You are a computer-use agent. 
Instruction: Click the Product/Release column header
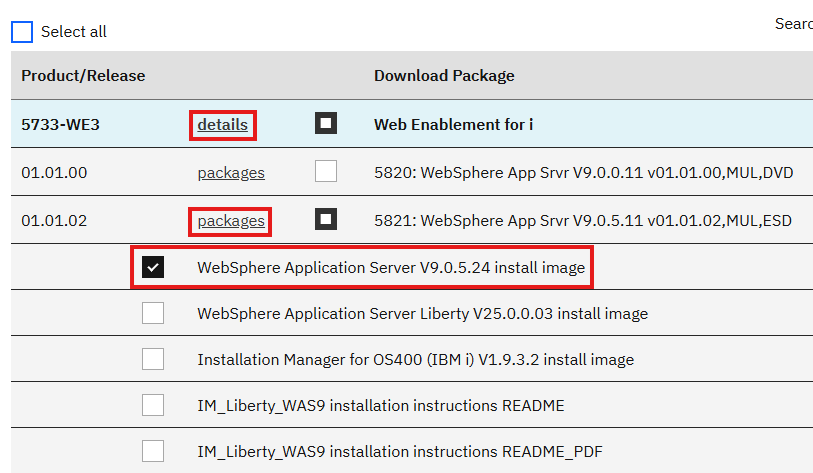point(83,76)
